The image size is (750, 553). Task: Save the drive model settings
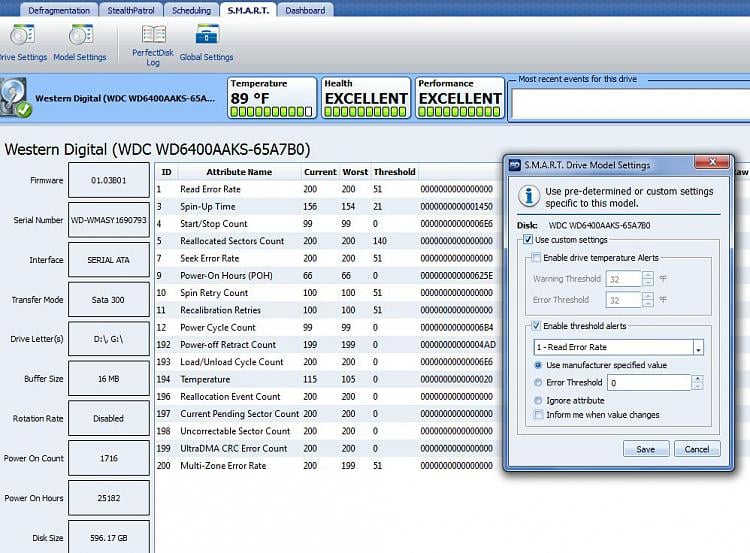646,449
